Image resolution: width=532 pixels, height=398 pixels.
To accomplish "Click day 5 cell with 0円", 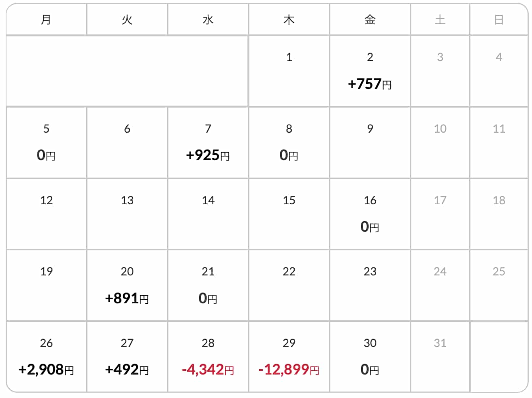I will pyautogui.click(x=46, y=143).
